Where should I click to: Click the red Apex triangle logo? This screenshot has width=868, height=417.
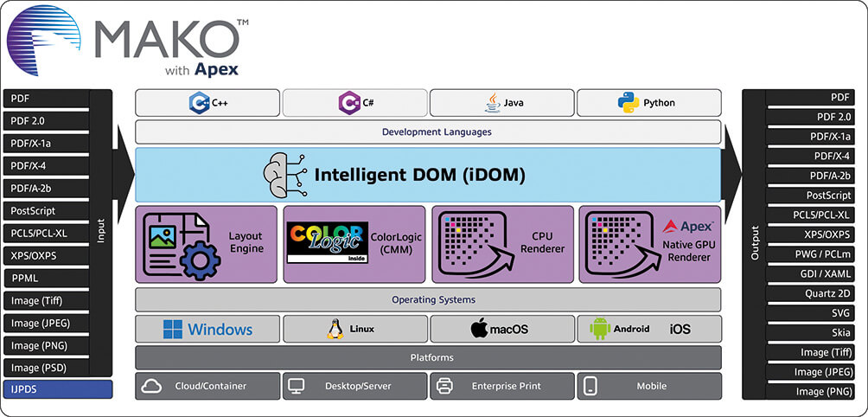click(670, 226)
